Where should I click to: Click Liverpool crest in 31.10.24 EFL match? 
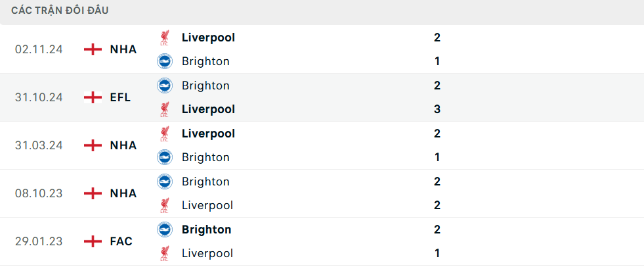tap(165, 109)
